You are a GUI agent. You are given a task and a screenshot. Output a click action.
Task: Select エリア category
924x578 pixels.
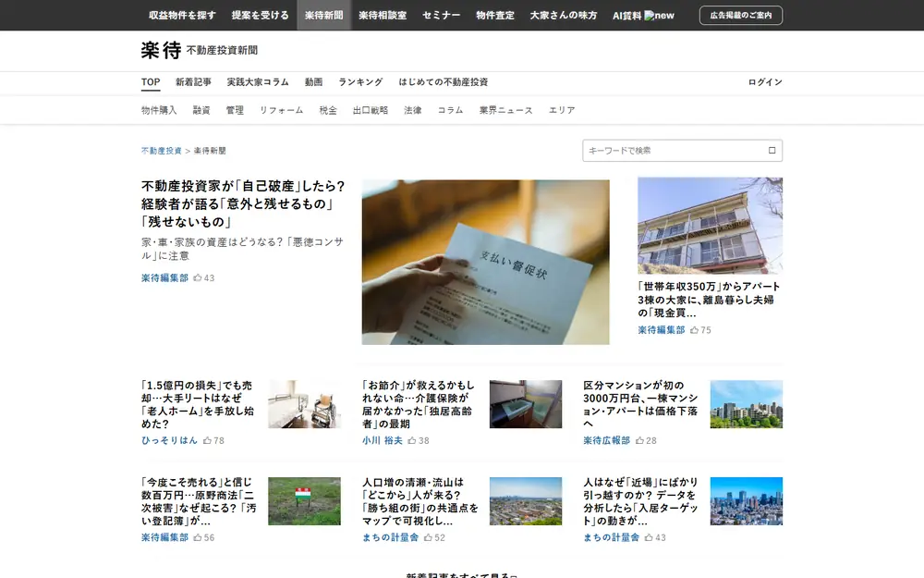coord(562,110)
